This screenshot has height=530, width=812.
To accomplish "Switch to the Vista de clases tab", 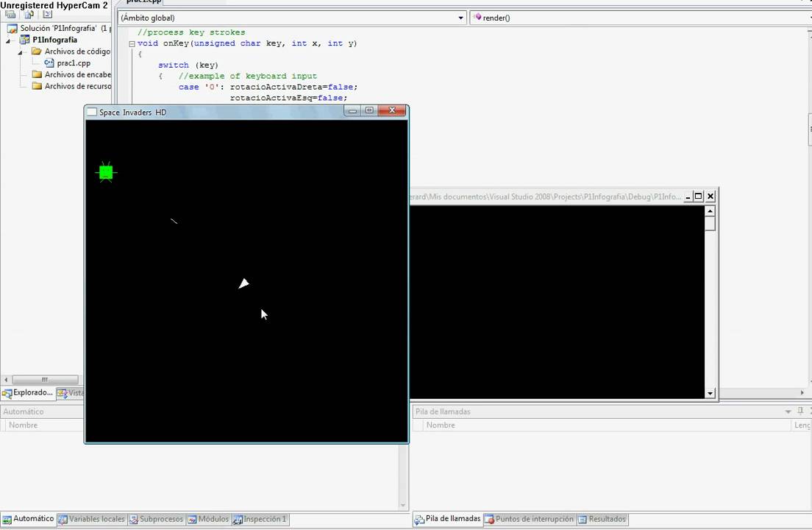I will [x=71, y=393].
